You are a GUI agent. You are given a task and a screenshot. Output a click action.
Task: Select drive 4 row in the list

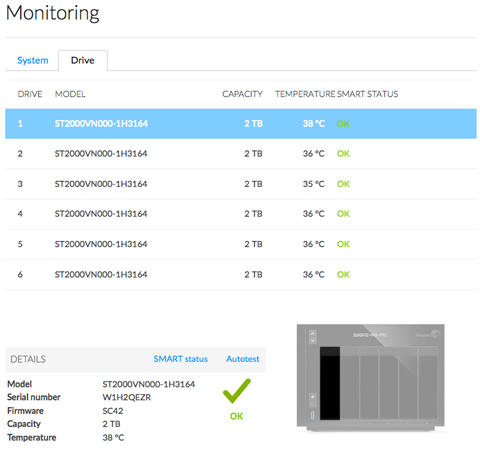click(241, 214)
